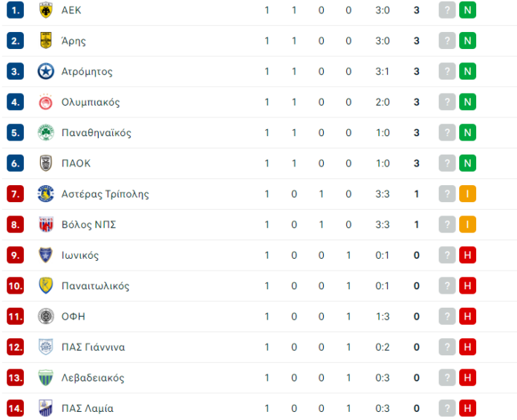Click the green N form badge for AEK
The image size is (517, 420).
point(467,10)
